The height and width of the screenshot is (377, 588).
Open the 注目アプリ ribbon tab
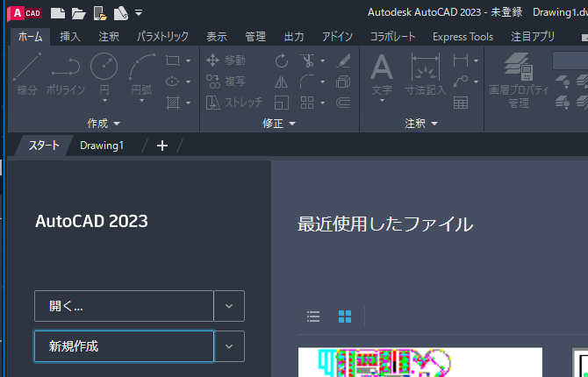click(533, 37)
